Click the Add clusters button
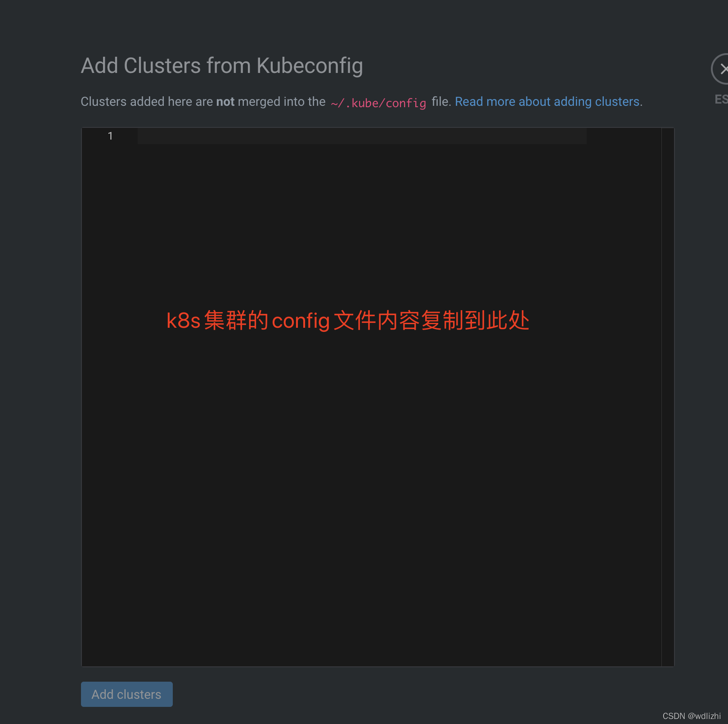This screenshot has width=728, height=724. click(x=126, y=694)
